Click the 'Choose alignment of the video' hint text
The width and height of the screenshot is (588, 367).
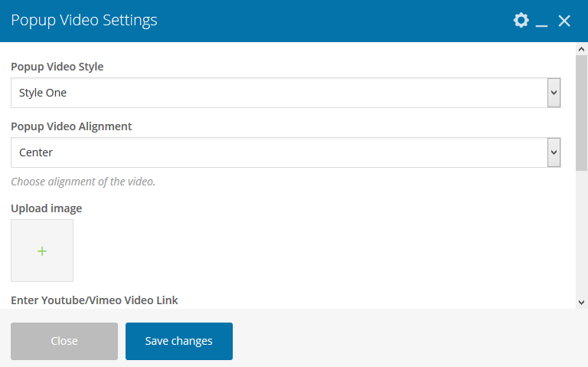click(83, 182)
